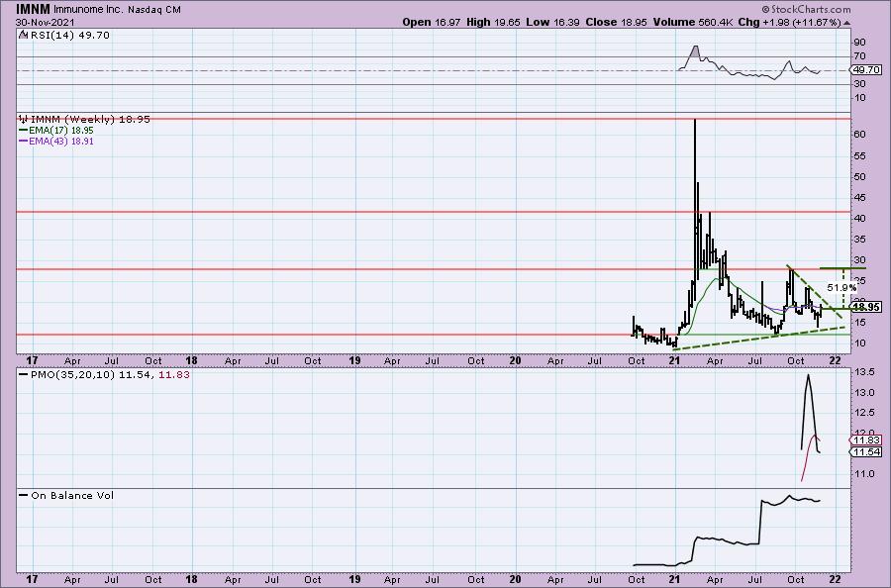This screenshot has width=891, height=588.
Task: Click the IMNM (Weekly) 18.95 legend
Action: point(85,120)
